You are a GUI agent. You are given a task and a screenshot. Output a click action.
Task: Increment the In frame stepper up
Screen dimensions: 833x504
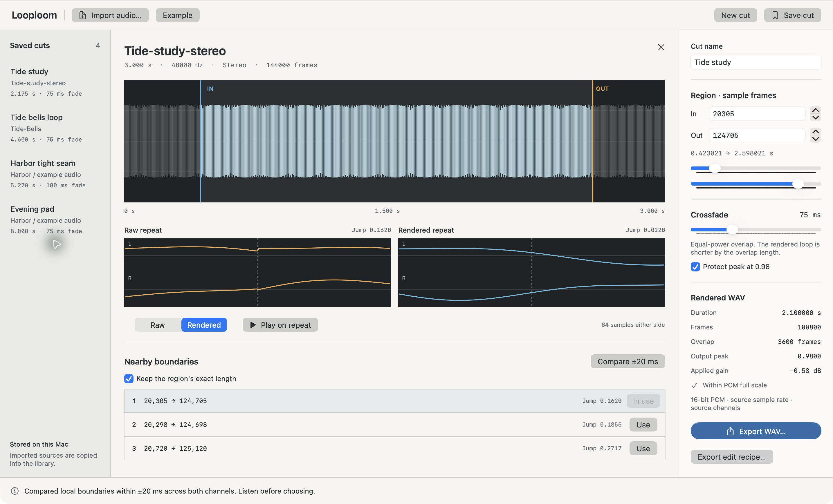click(815, 110)
